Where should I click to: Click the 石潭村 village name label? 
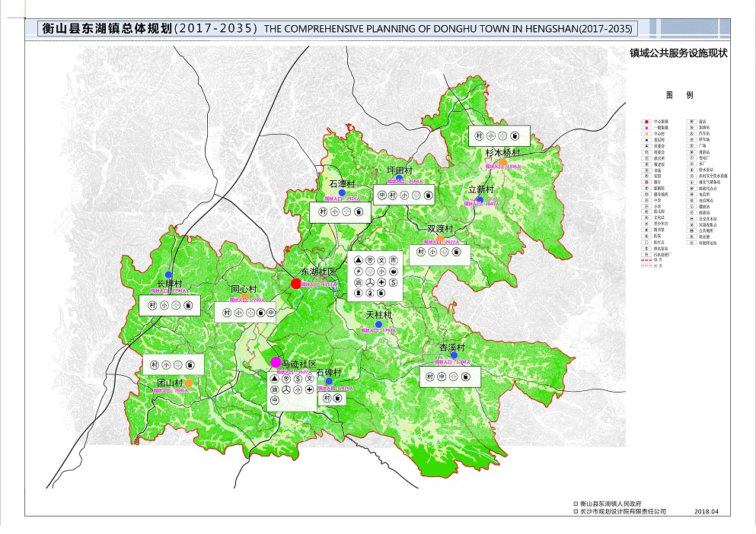(343, 184)
